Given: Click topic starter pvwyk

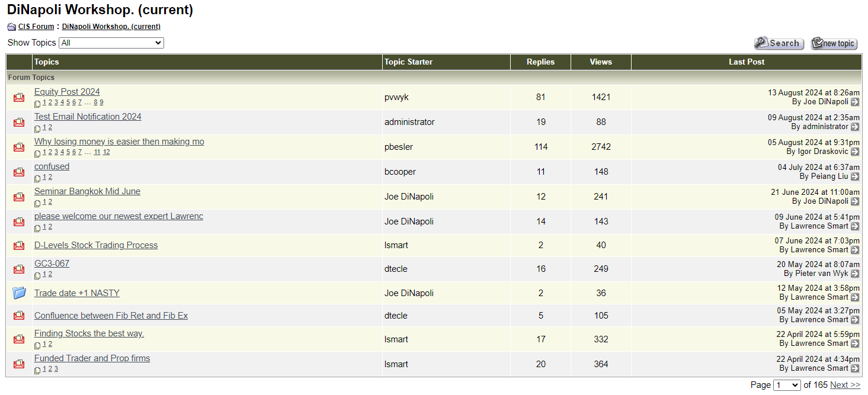Looking at the screenshot, I should pyautogui.click(x=396, y=97).
